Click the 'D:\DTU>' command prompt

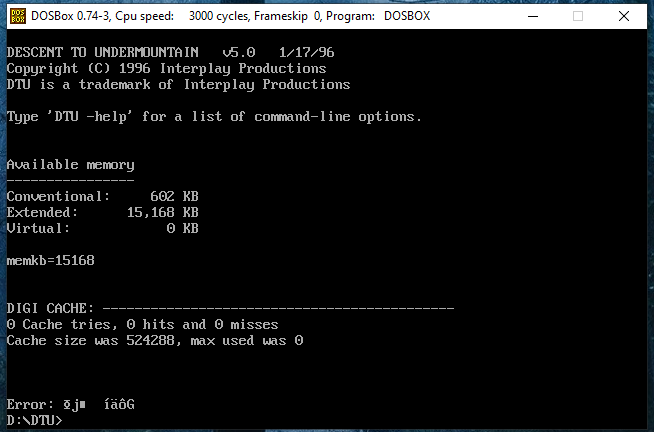[x=34, y=421]
